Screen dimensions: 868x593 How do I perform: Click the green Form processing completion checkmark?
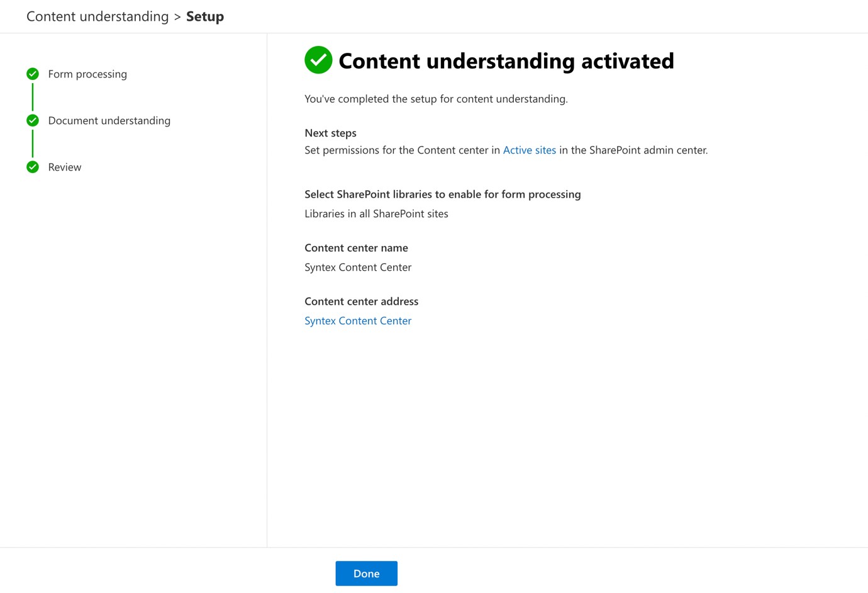pos(32,74)
